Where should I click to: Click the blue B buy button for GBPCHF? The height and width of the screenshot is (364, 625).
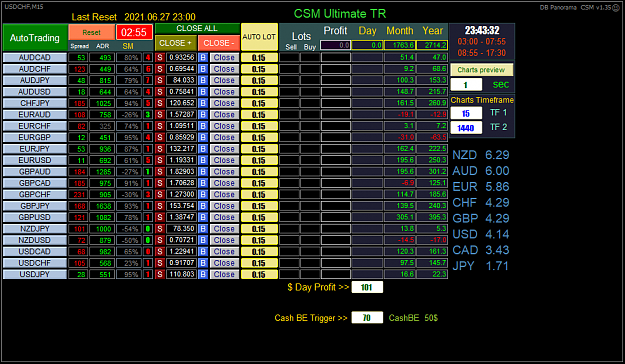(203, 195)
